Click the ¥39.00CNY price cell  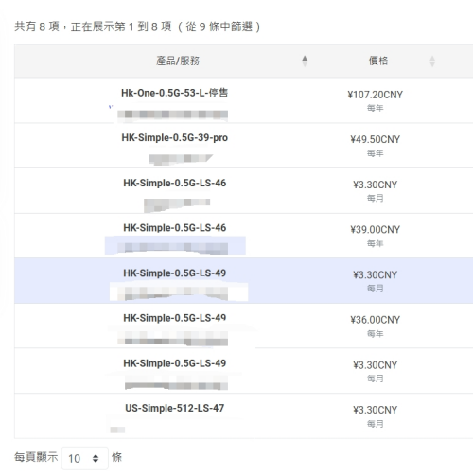click(x=375, y=230)
